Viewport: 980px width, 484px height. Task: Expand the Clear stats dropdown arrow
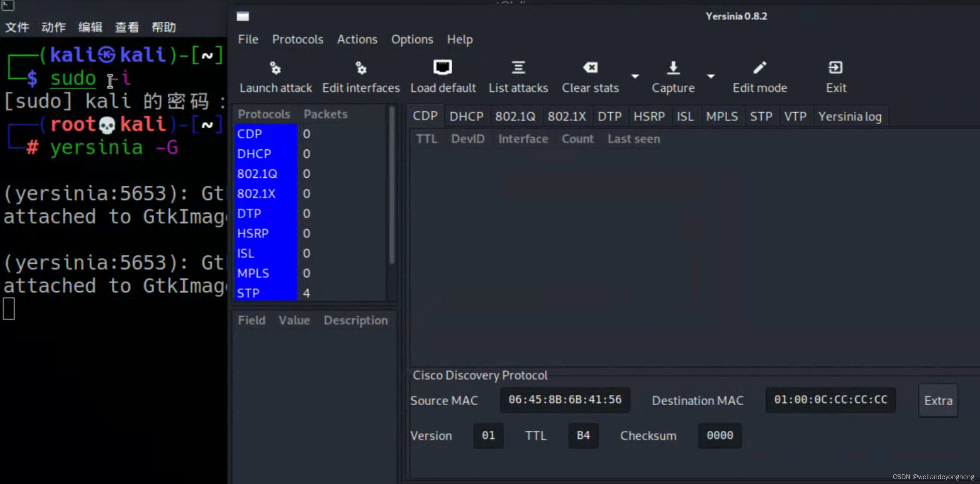[635, 77]
